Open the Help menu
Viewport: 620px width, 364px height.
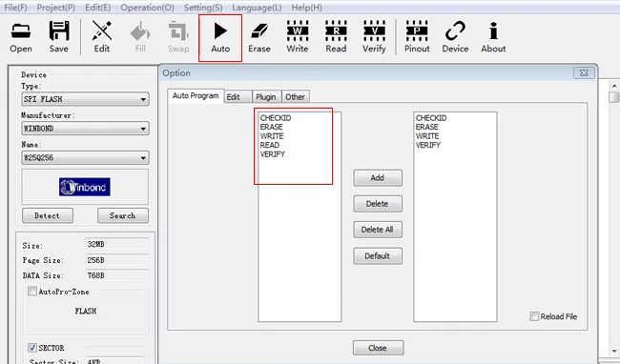pyautogui.click(x=306, y=8)
